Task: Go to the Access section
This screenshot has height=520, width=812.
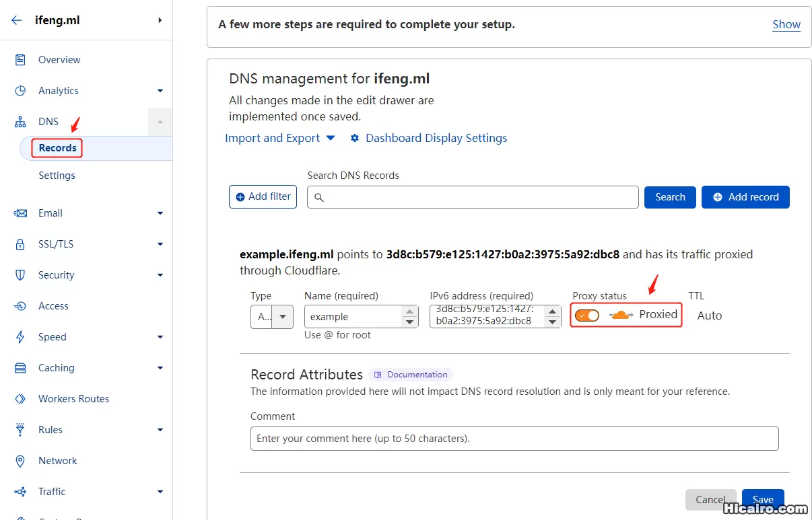Action: (x=53, y=306)
